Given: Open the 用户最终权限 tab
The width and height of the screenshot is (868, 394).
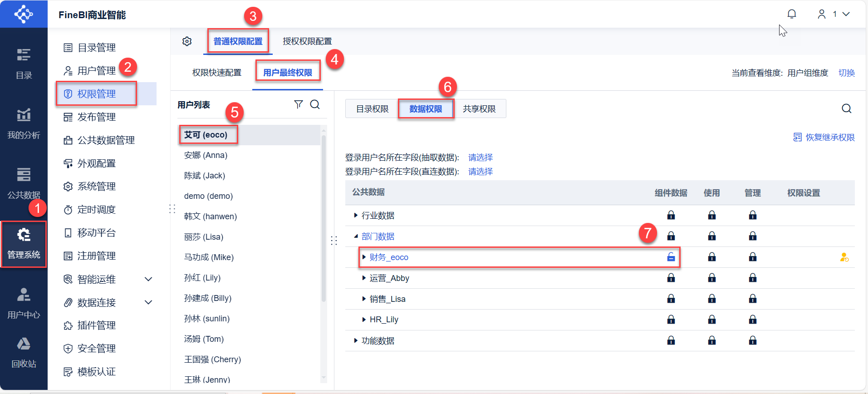Looking at the screenshot, I should [x=288, y=73].
